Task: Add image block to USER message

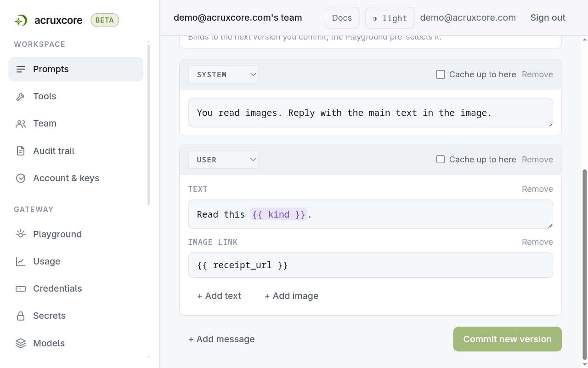Action: click(x=291, y=296)
